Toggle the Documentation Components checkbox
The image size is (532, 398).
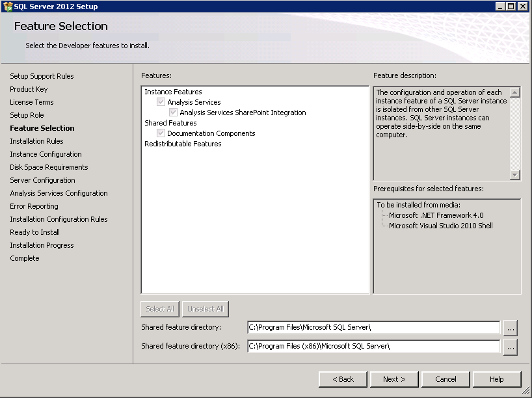point(161,133)
